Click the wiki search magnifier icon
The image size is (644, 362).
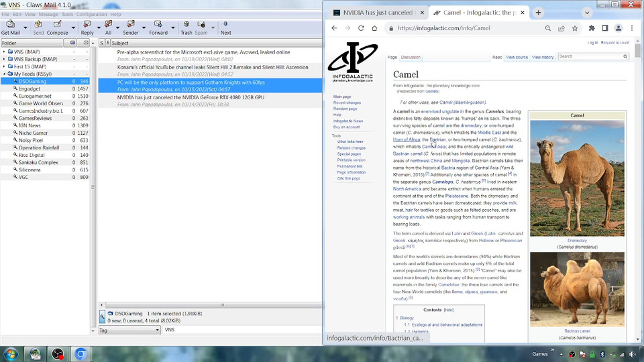tap(625, 56)
